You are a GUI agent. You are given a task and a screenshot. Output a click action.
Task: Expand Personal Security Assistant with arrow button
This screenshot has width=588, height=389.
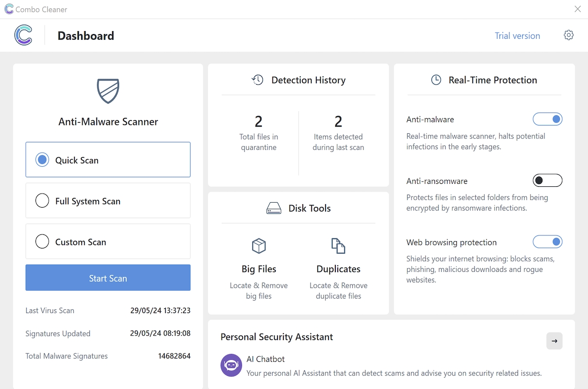[554, 341]
